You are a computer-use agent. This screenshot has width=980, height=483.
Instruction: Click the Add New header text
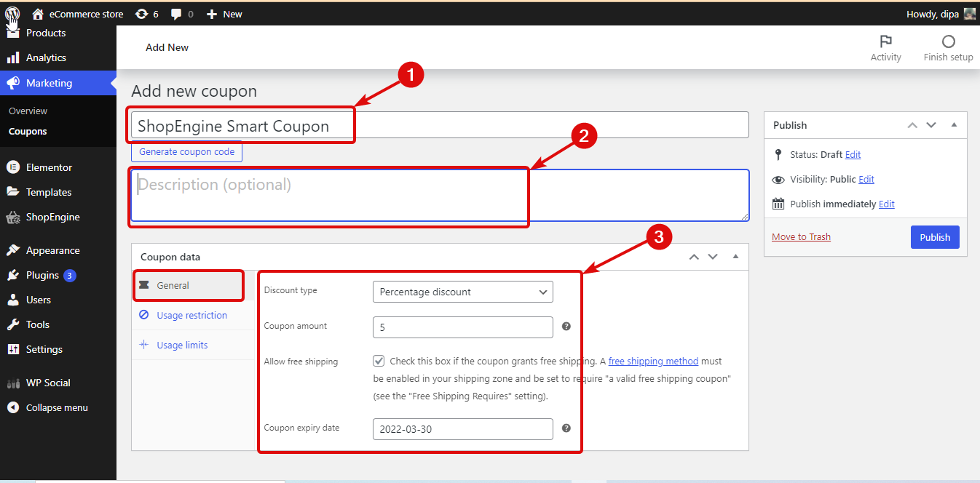click(167, 47)
